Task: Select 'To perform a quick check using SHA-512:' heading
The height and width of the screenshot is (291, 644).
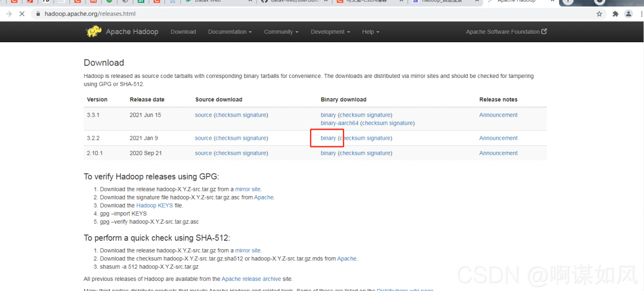Action: tap(157, 238)
